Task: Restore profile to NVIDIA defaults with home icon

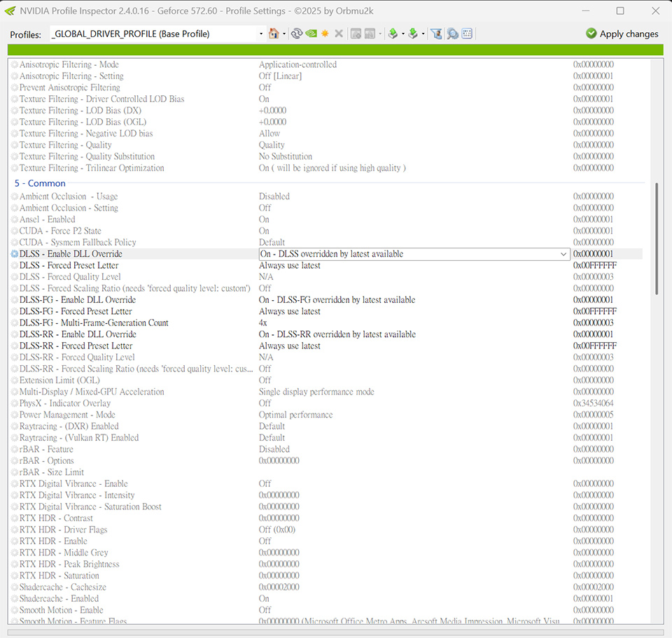Action: pos(274,33)
